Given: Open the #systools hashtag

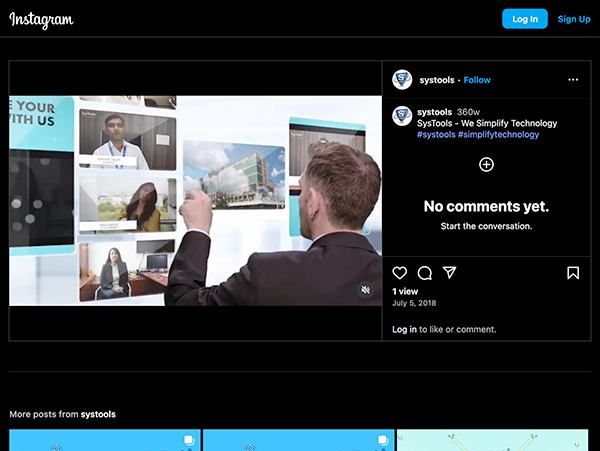Looking at the screenshot, I should [436, 135].
